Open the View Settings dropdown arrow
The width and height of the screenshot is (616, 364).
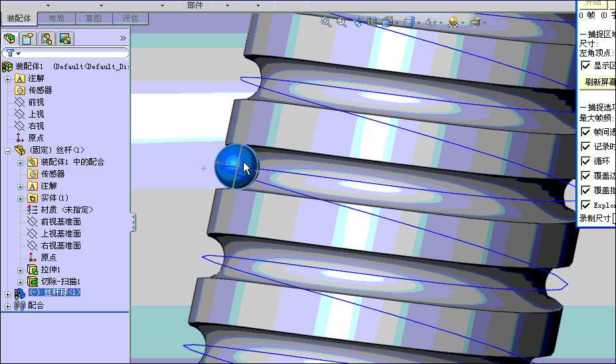[485, 23]
